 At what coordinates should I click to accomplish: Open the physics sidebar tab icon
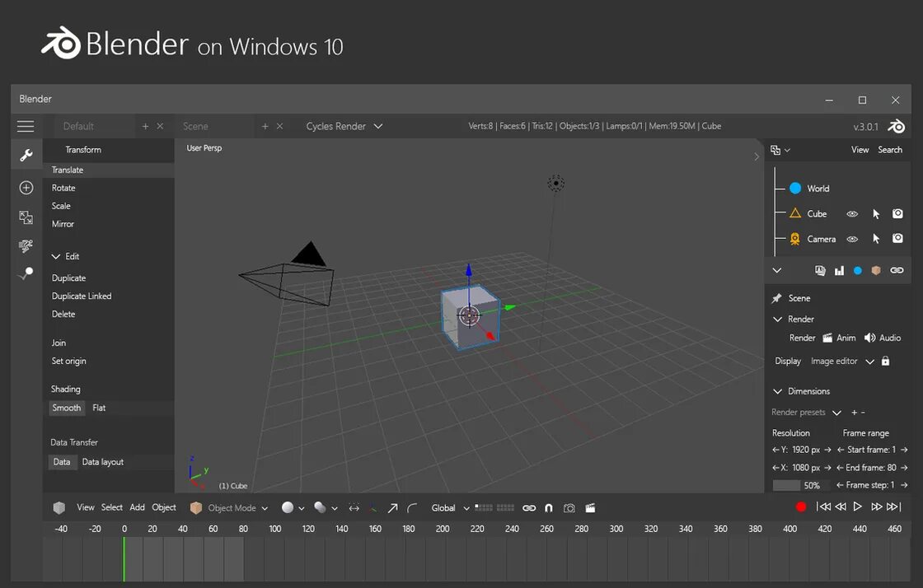26,274
